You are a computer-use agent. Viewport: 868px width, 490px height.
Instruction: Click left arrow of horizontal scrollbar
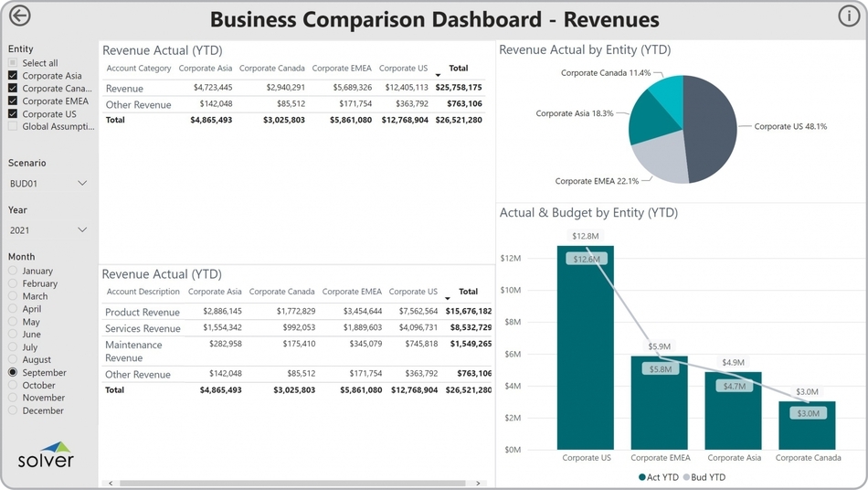(x=111, y=483)
